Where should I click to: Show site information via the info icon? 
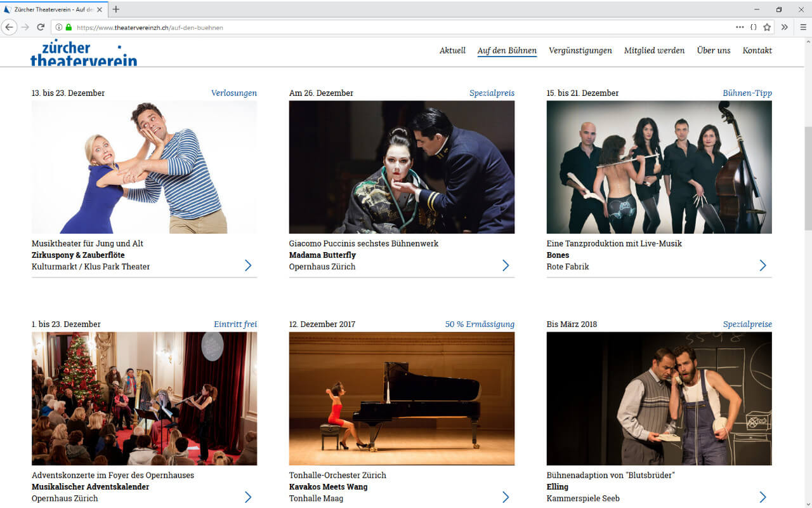(x=59, y=27)
